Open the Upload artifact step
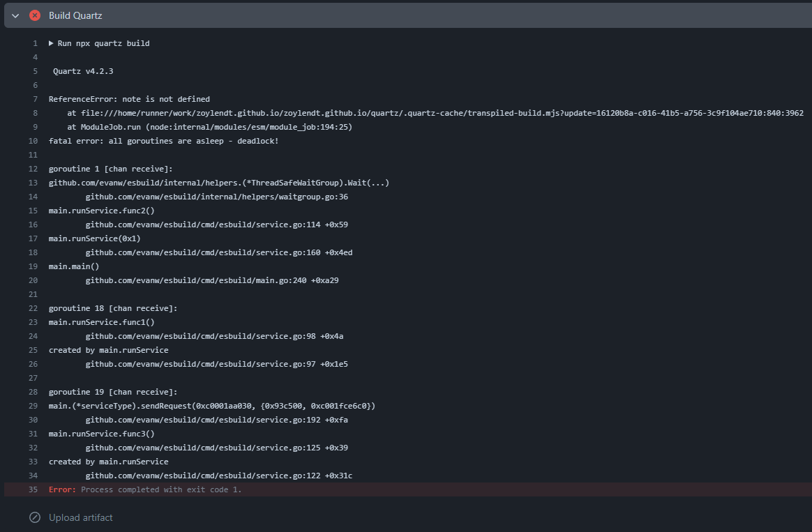Screen dimensions: 812x532 tap(80, 517)
